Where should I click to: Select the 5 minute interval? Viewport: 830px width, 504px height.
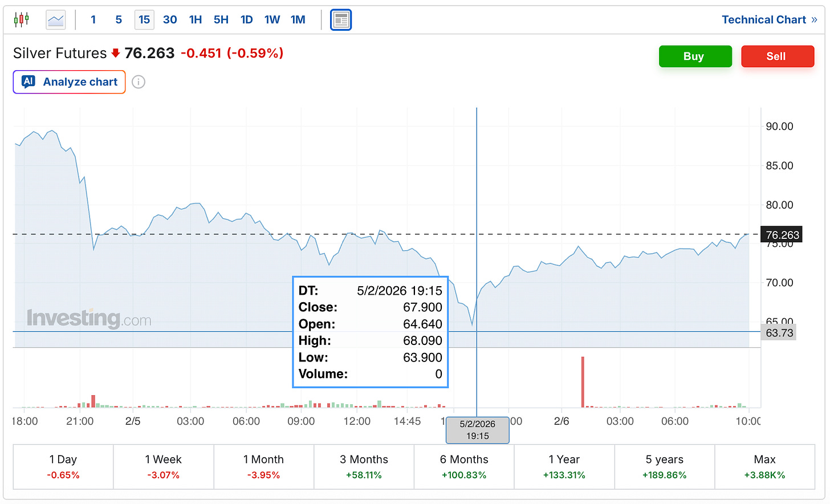click(x=119, y=20)
